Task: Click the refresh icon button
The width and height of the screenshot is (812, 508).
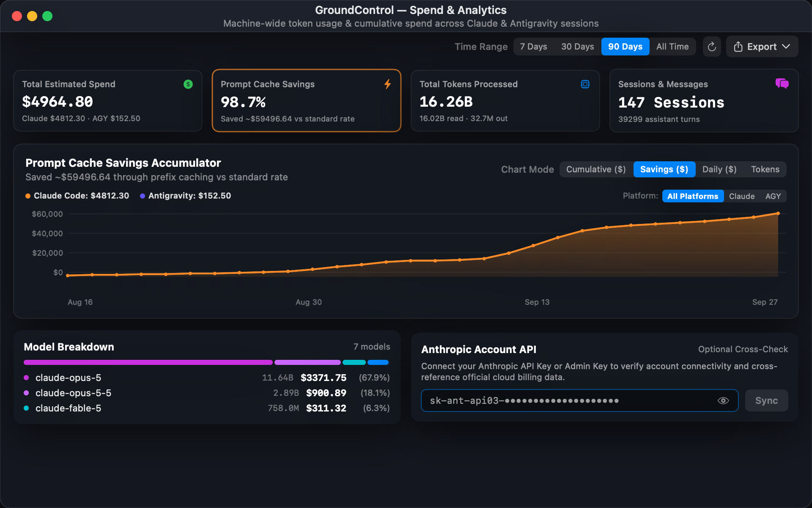Action: click(712, 47)
